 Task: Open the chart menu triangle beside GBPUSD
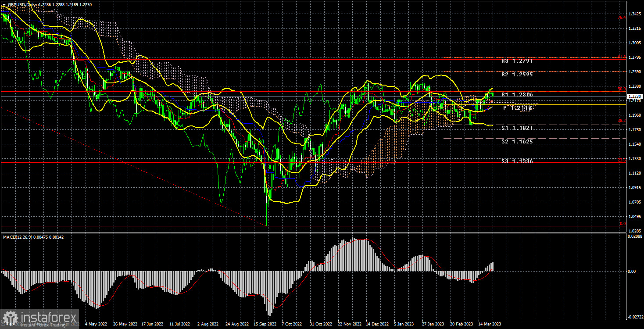tap(4, 4)
